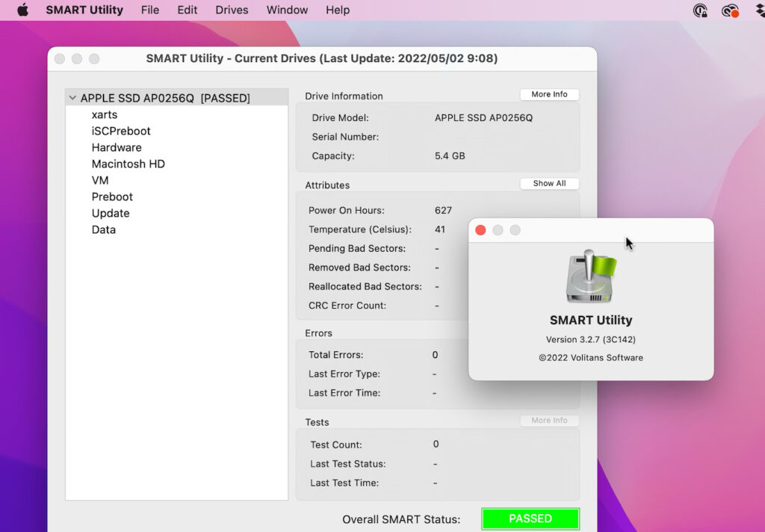
Task: Open the Drives menu
Action: point(231,10)
